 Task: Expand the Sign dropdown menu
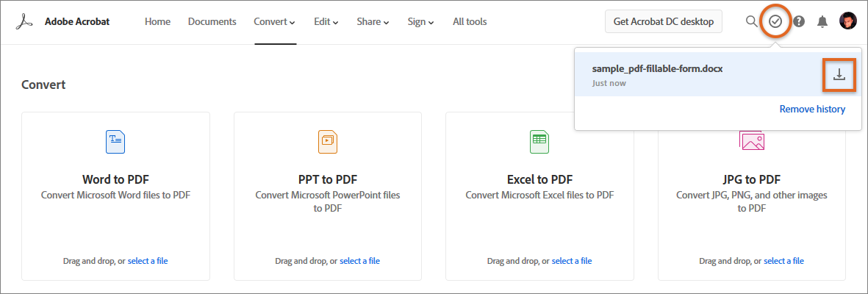(x=421, y=21)
